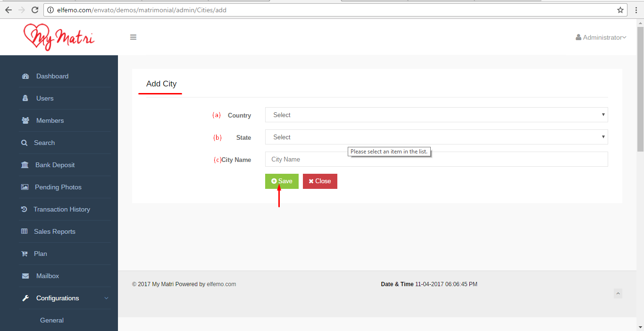Viewport: 644px width, 331px height.
Task: Collapse the Configurations menu chevron
Action: click(x=106, y=298)
